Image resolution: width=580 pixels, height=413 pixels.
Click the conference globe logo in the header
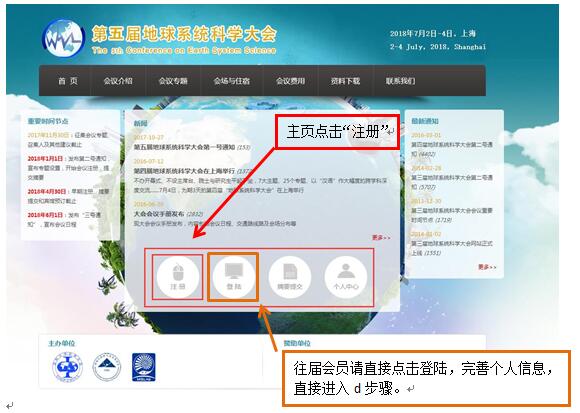pyautogui.click(x=63, y=38)
